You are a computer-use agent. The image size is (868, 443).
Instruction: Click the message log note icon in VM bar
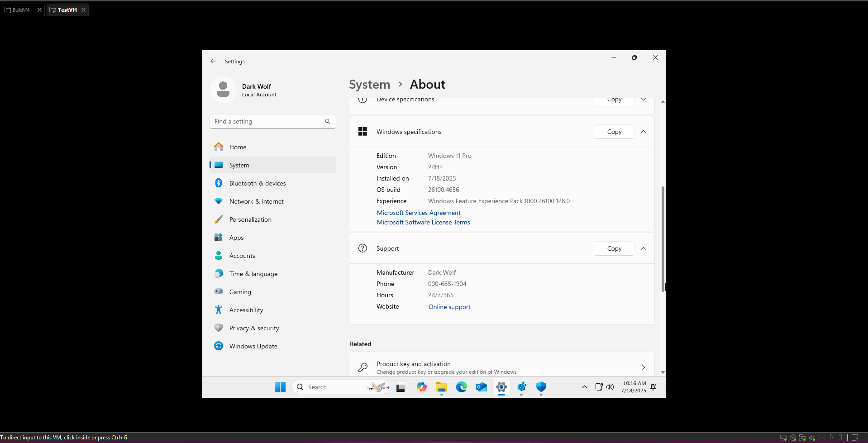855,438
